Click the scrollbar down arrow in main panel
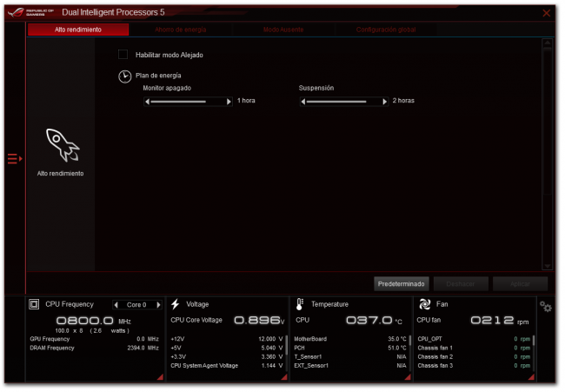565x392 pixels. pyautogui.click(x=548, y=266)
